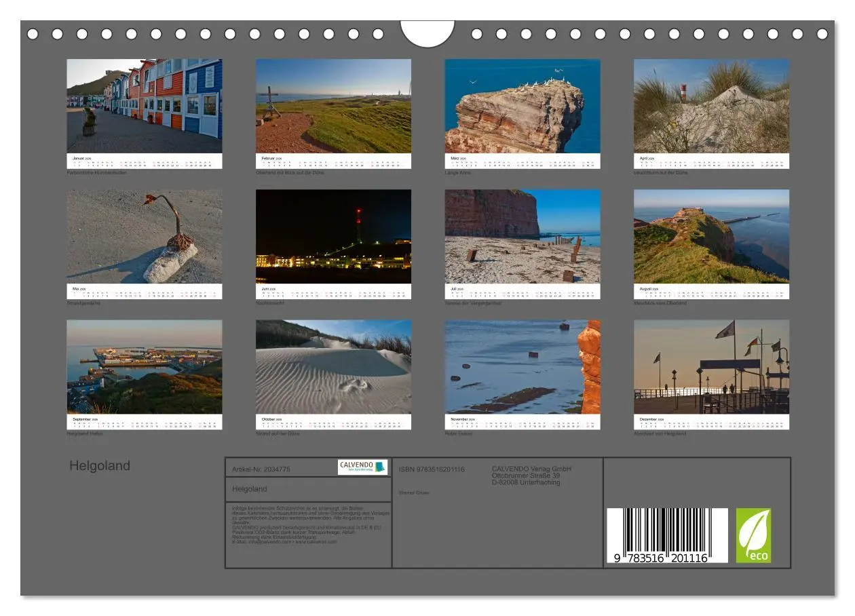
Task: Select the beach driftwood plant photo
Action: tap(145, 236)
